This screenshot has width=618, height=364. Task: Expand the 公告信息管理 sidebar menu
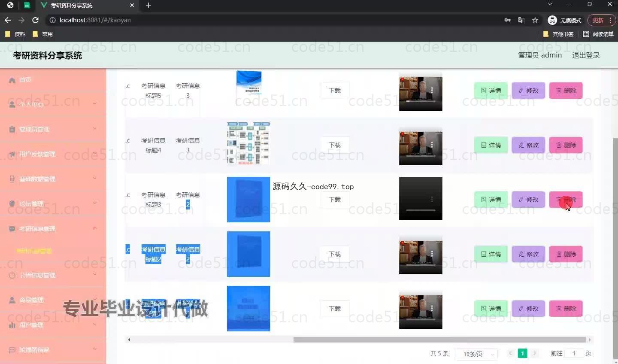[x=53, y=275]
